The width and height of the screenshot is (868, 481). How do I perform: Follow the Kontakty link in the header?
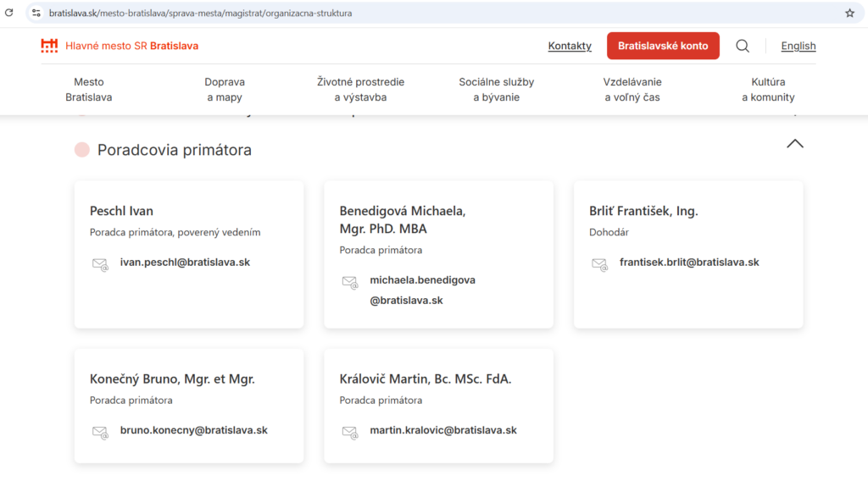pyautogui.click(x=570, y=46)
